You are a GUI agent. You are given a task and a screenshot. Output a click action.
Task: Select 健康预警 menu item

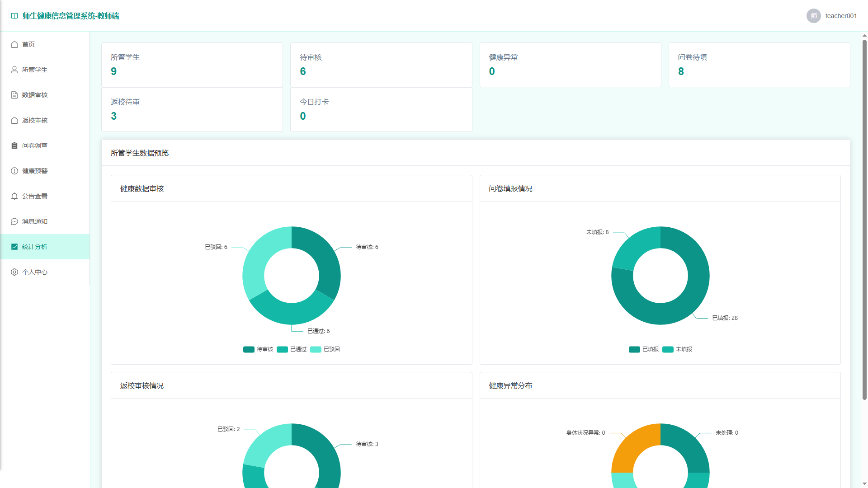45,171
